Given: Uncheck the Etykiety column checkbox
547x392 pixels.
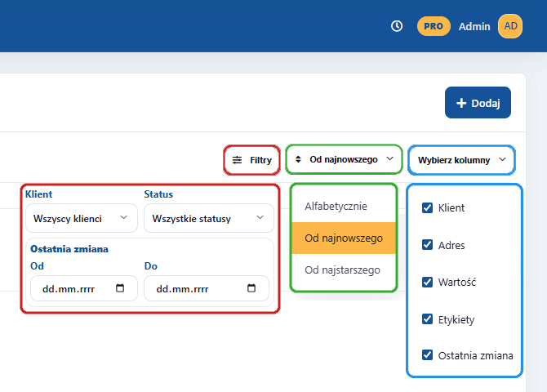Looking at the screenshot, I should pyautogui.click(x=427, y=319).
